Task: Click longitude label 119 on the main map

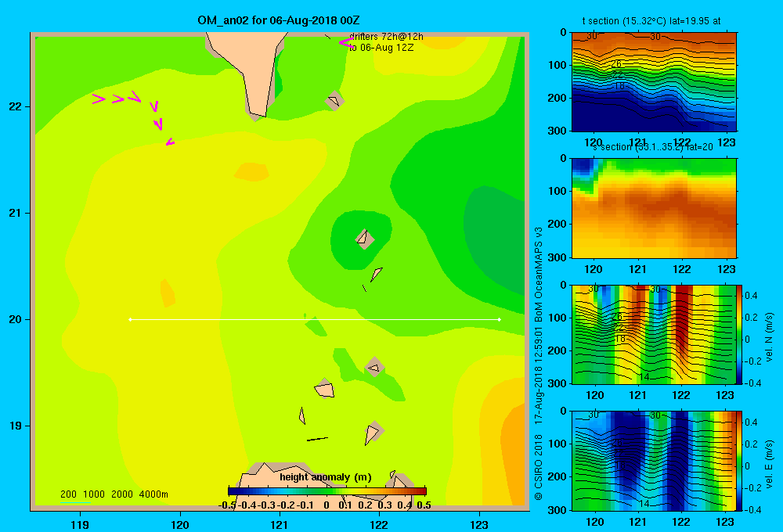Action: coord(80,524)
